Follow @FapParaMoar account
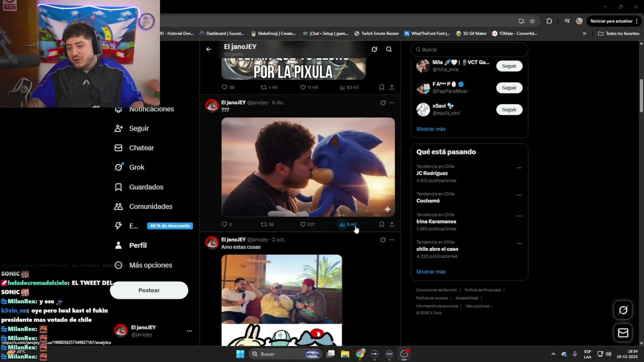Viewport: 644px width, 362px height. pos(509,87)
